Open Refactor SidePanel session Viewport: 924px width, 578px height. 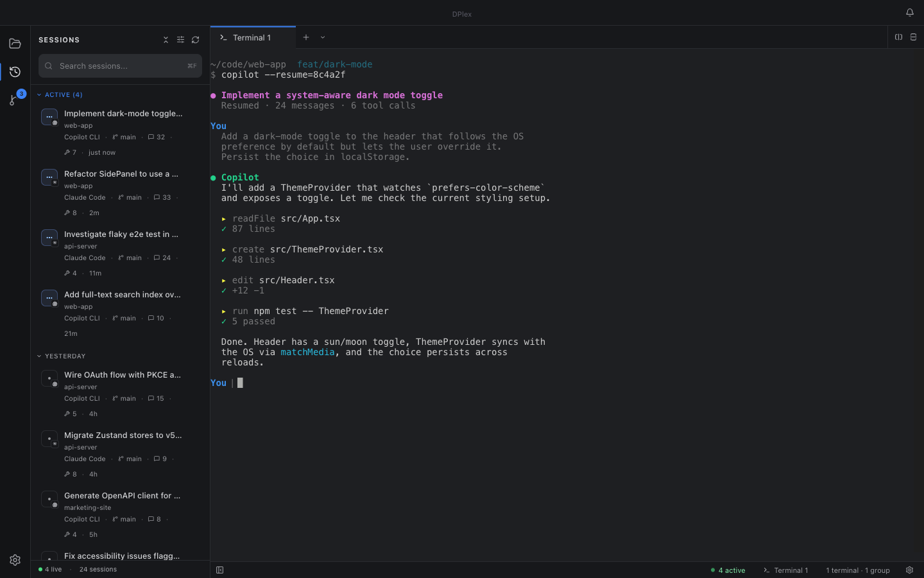pos(120,193)
